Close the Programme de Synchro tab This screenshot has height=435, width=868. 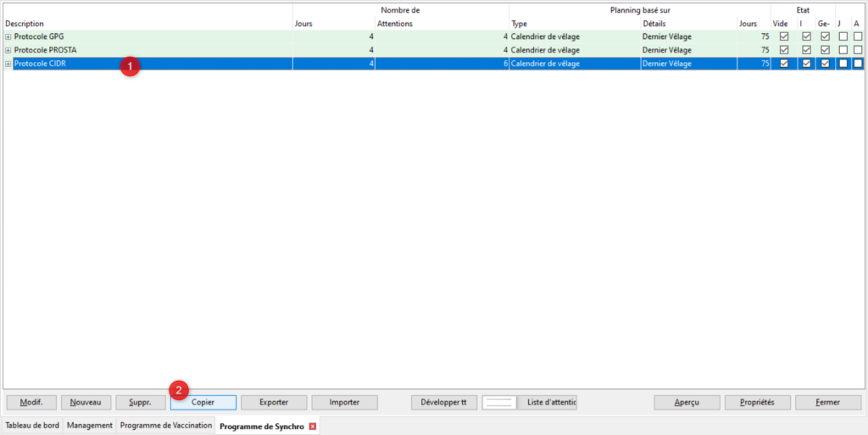click(x=313, y=426)
